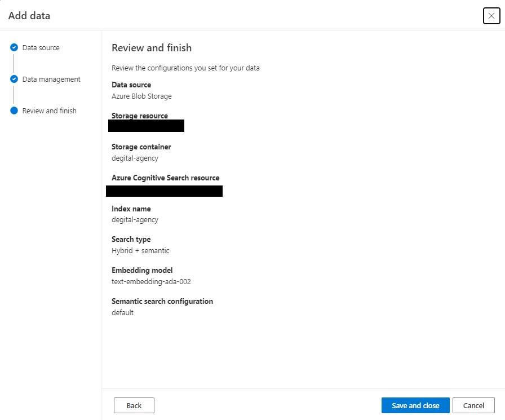This screenshot has height=420, width=505.
Task: Click the 'Hybrid + semantic' search type value
Action: tap(140, 250)
